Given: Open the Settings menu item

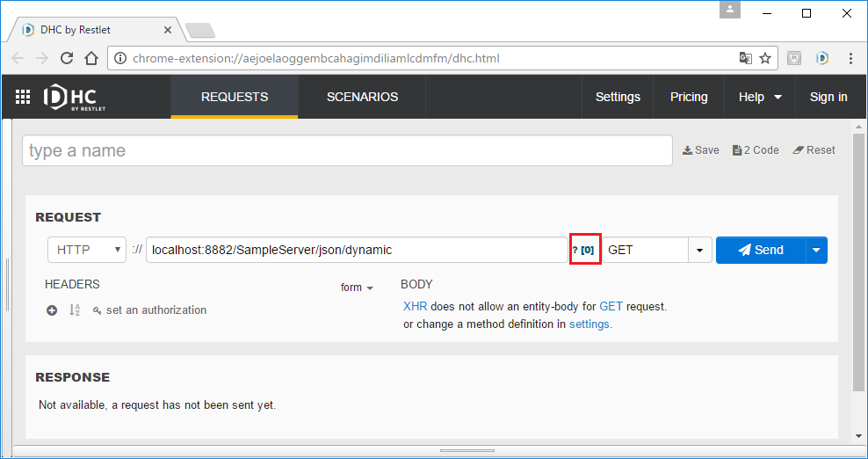Looking at the screenshot, I should [x=618, y=97].
